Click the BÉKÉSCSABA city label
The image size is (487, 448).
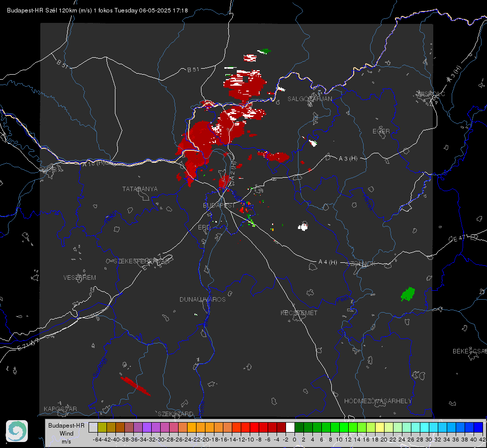(470, 351)
